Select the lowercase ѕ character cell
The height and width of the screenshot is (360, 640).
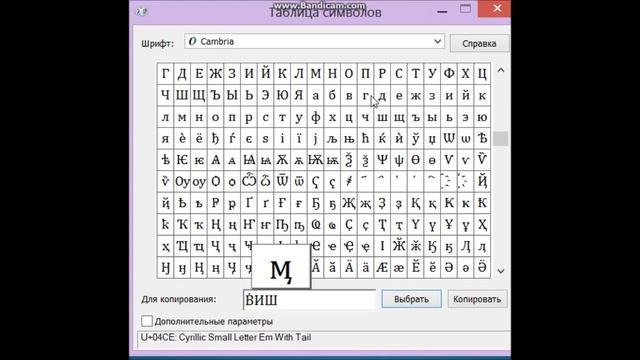click(265, 139)
